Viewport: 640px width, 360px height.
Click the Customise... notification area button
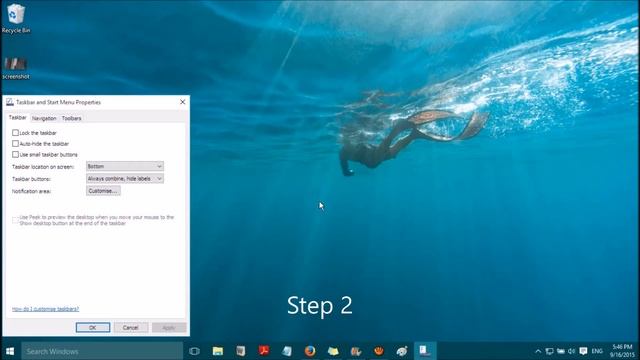pyautogui.click(x=103, y=191)
